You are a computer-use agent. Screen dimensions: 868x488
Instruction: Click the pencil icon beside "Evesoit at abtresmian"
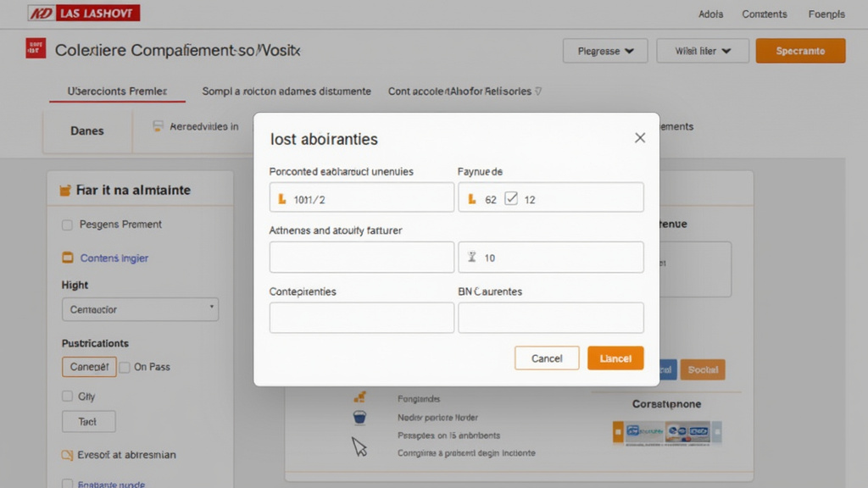(x=67, y=455)
